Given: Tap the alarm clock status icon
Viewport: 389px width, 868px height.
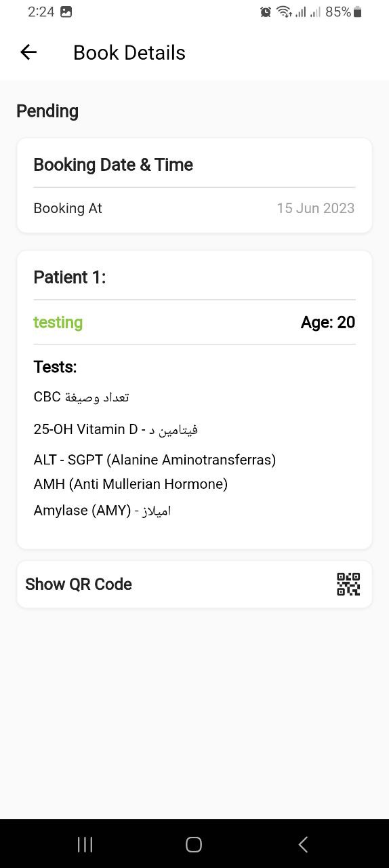Looking at the screenshot, I should coord(266,12).
